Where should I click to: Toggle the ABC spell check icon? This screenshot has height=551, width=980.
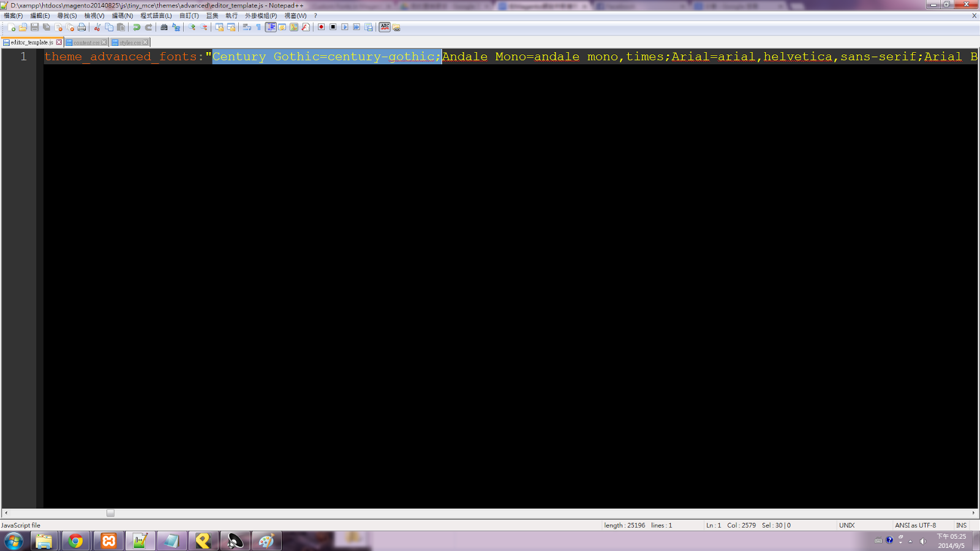pyautogui.click(x=384, y=28)
